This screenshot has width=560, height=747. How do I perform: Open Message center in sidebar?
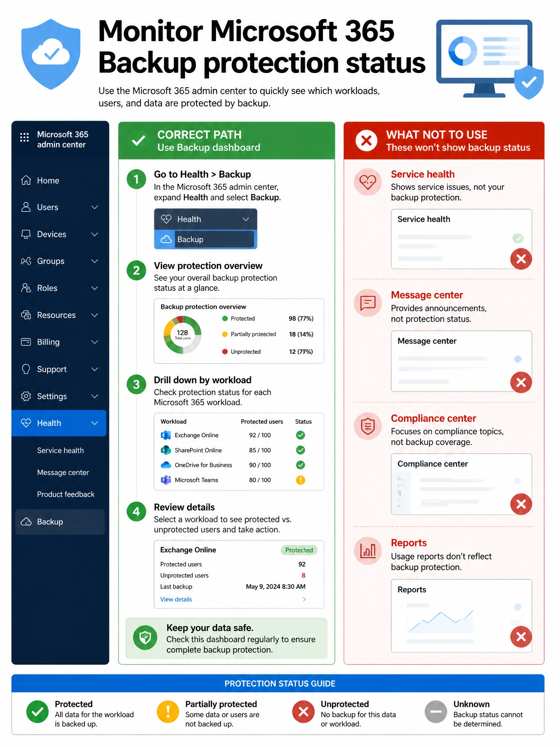[x=63, y=472]
